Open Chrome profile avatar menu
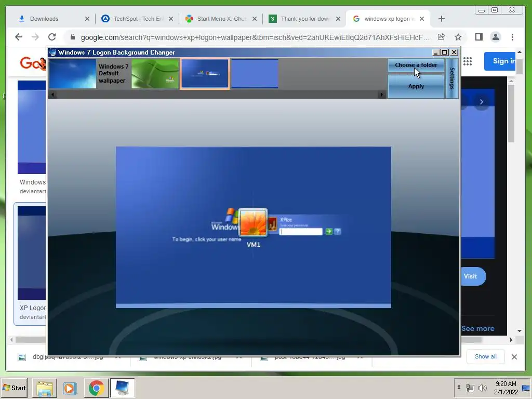 point(495,37)
